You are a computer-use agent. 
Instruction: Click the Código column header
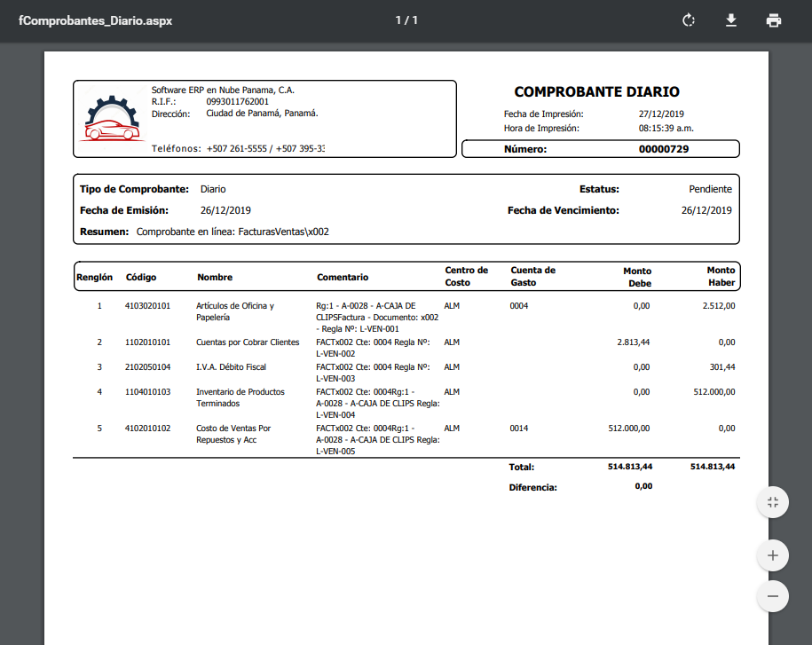[x=141, y=278]
